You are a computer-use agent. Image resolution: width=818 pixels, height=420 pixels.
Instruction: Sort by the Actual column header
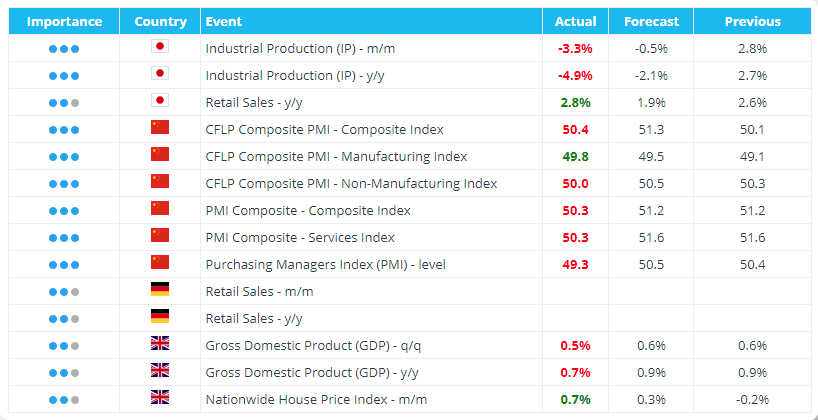coord(575,21)
